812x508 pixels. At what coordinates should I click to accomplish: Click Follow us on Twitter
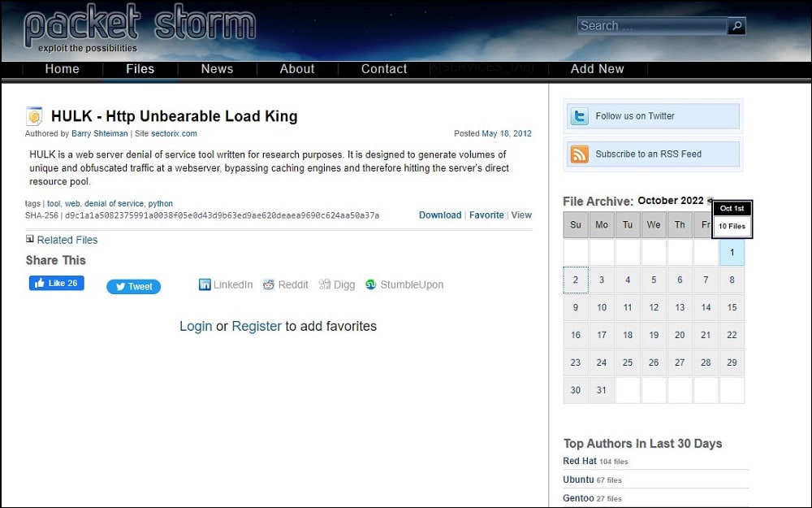(653, 116)
